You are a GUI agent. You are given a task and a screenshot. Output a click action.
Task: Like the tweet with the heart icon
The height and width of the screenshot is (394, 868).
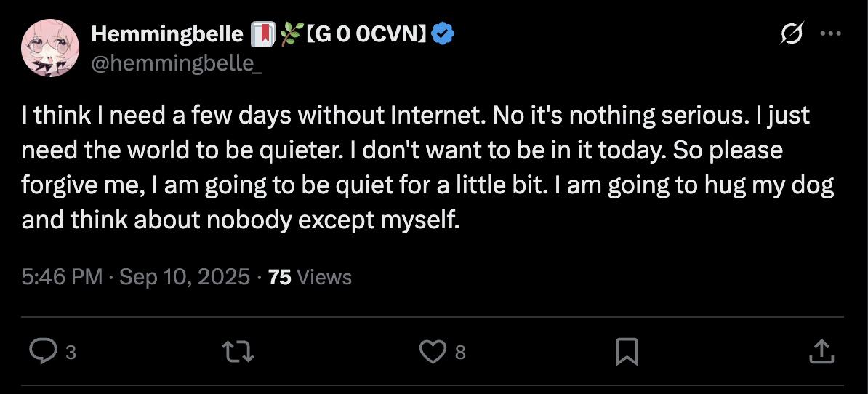[433, 353]
